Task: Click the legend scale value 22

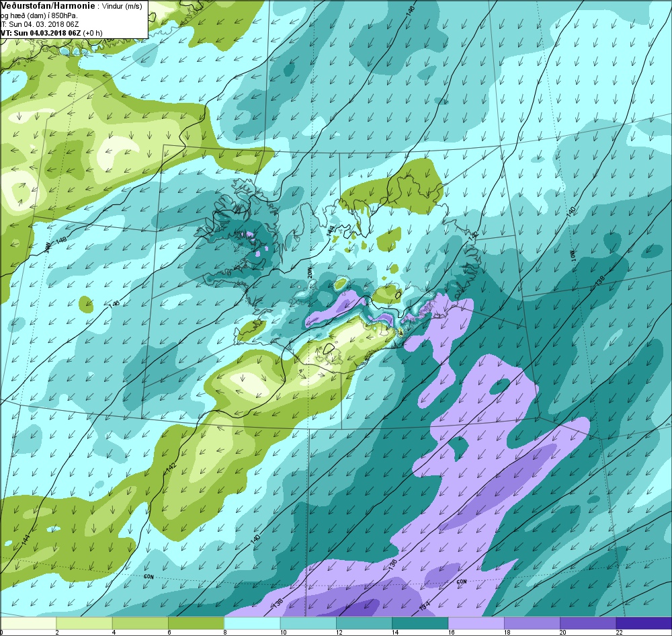Action: pos(620,633)
